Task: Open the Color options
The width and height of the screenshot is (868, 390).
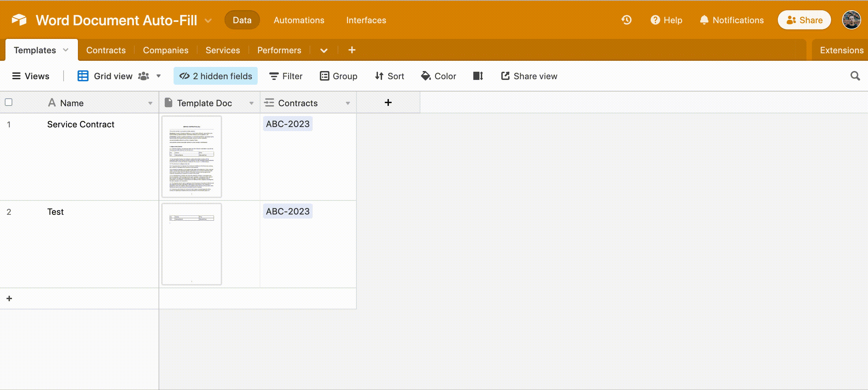Action: [x=439, y=76]
